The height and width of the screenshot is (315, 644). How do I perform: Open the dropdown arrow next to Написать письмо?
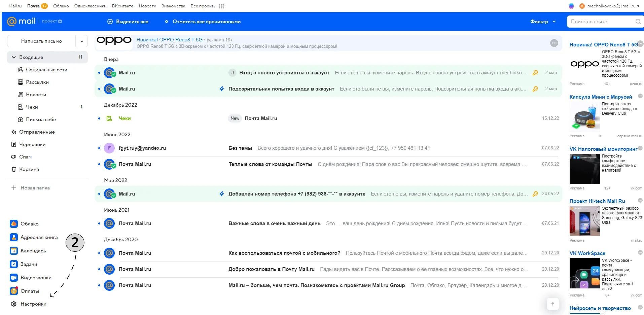click(82, 41)
